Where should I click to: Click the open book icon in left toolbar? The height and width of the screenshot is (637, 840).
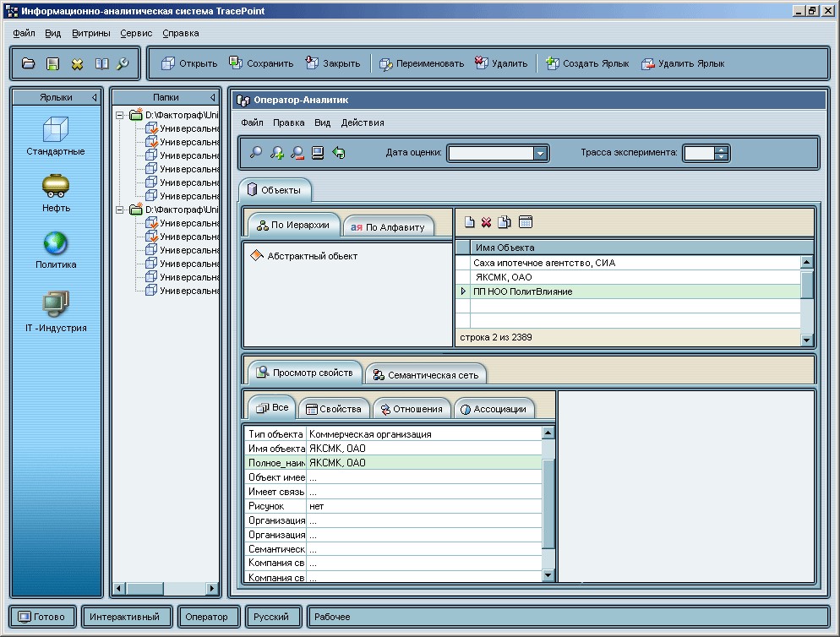tap(101, 63)
